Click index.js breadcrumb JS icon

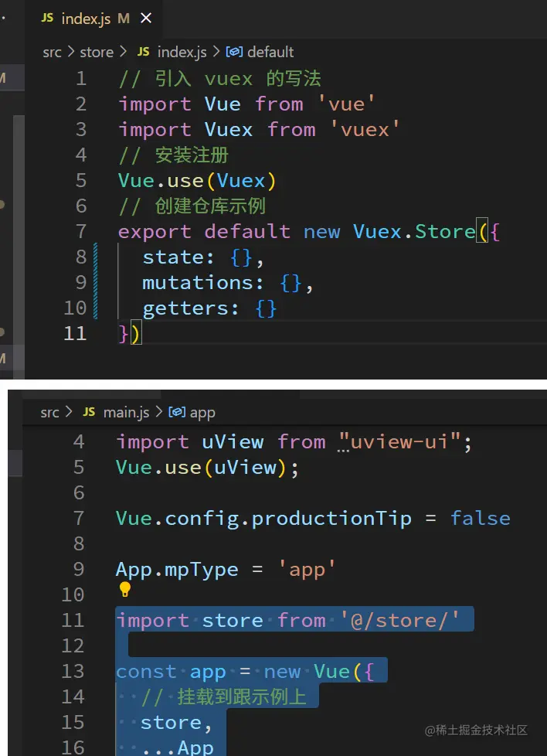143,52
